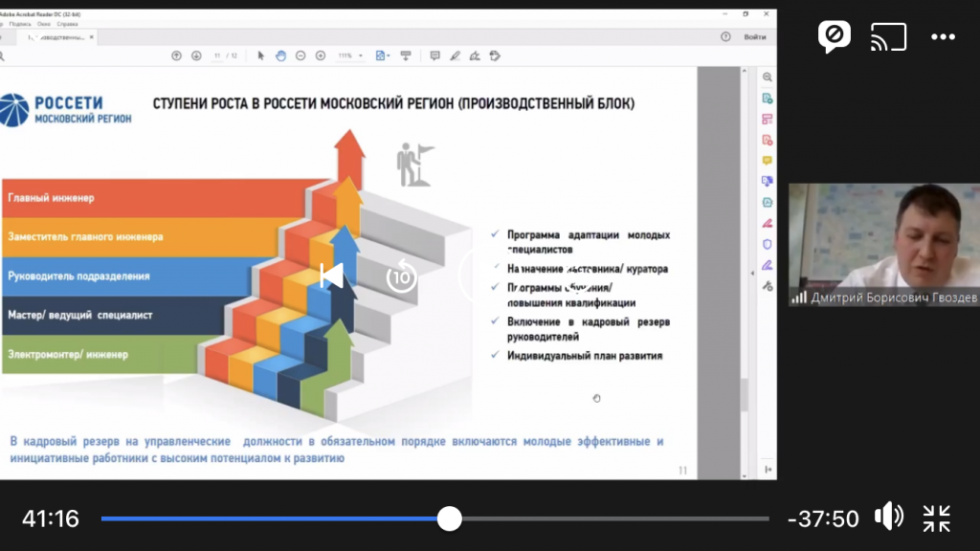
Task: Open the 111% zoom level dropdown
Action: (350, 55)
